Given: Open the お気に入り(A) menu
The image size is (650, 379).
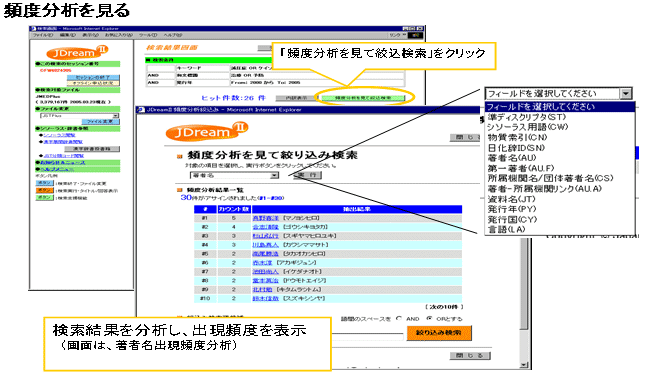Looking at the screenshot, I should coord(118,35).
